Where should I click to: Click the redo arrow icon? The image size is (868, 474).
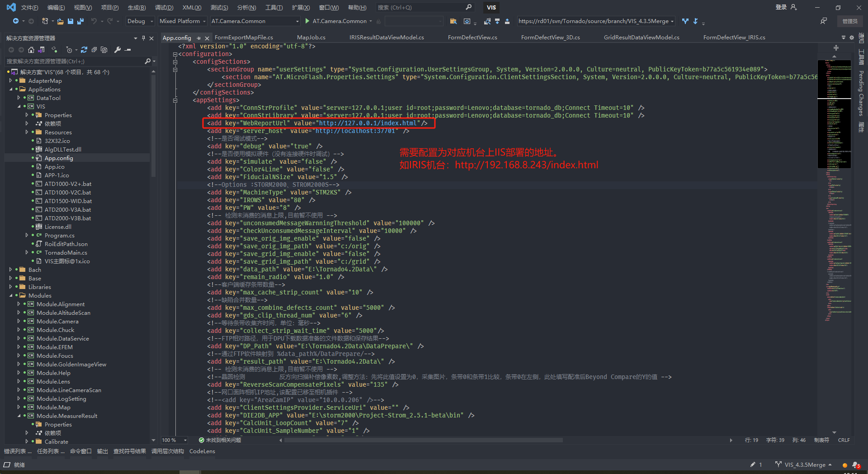coord(110,21)
